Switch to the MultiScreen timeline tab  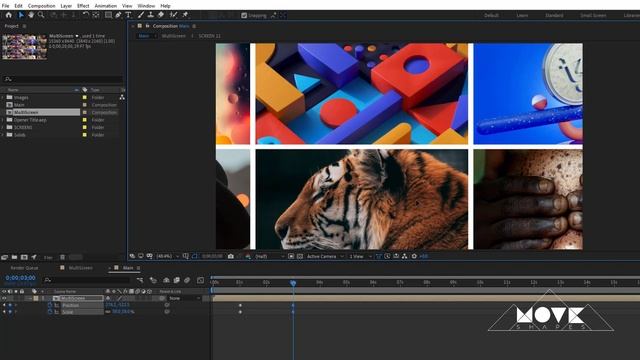coord(80,268)
